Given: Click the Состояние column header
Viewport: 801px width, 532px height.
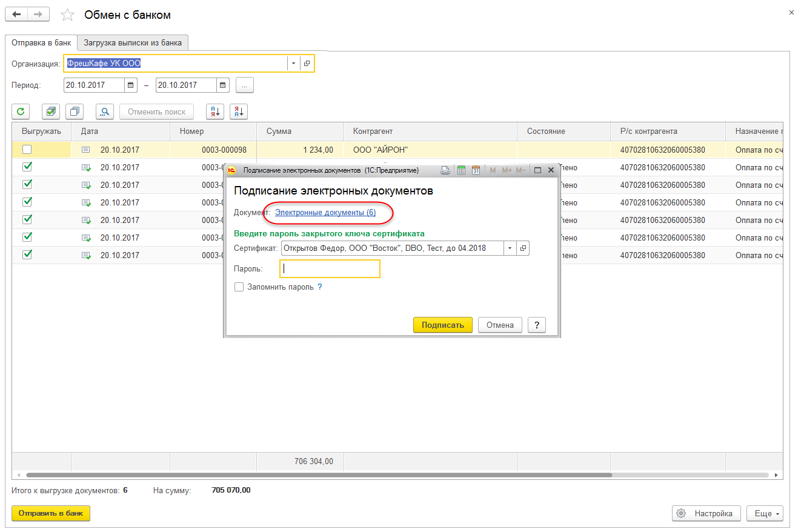Looking at the screenshot, I should pyautogui.click(x=563, y=131).
